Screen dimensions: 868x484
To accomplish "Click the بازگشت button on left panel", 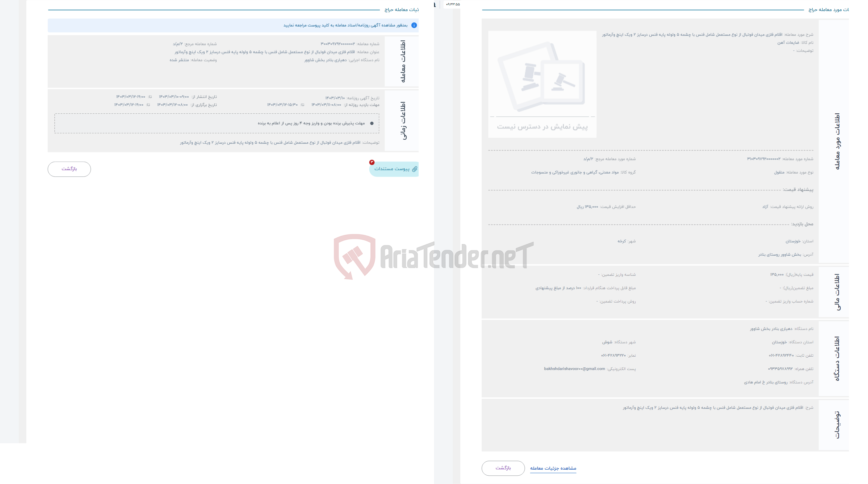I will point(68,168).
